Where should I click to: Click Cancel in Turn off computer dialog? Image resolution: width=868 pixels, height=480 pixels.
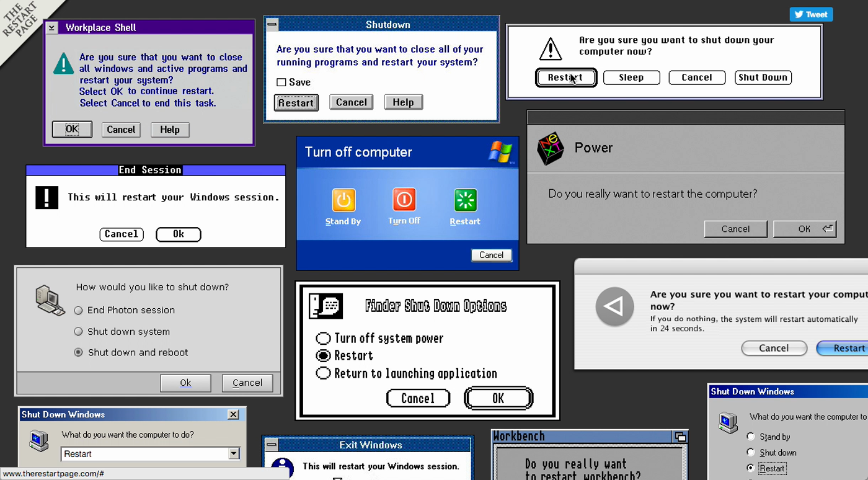(492, 255)
